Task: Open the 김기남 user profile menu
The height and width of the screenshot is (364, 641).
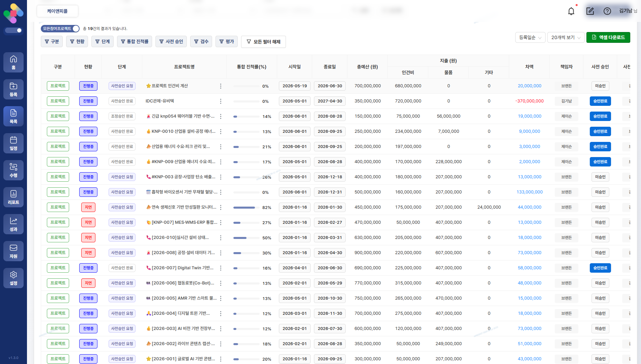Action: (x=628, y=11)
